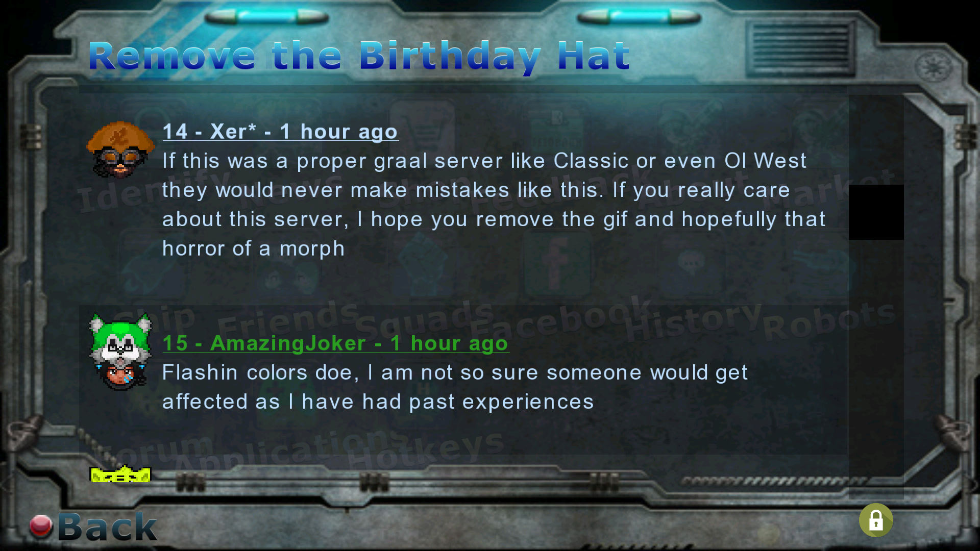Open AmazingJoker's green raccoon avatar
This screenshot has height=551, width=980.
(121, 352)
